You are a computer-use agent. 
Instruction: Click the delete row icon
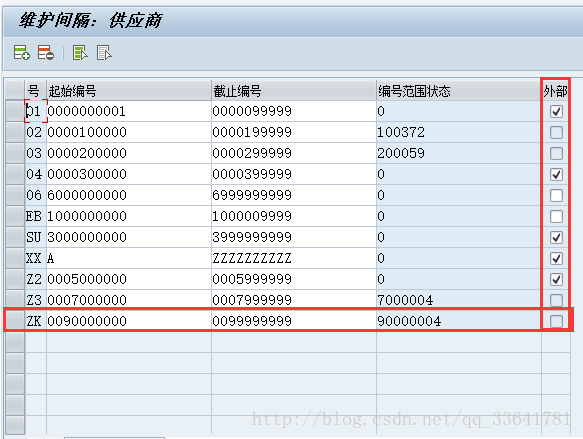46,53
